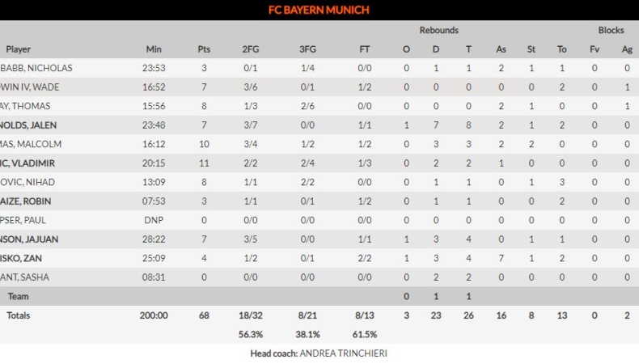Select player name ending in JAJUAN
The image size is (639, 364).
[x=29, y=239]
